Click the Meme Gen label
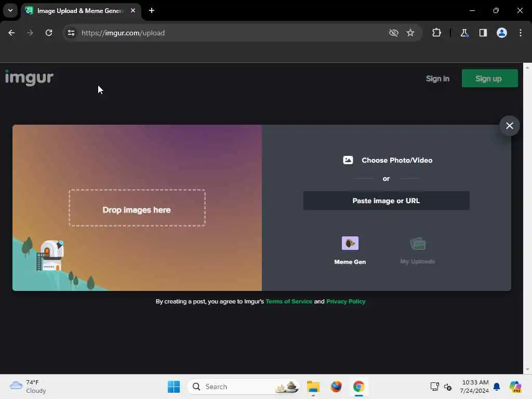The width and height of the screenshot is (532, 399). tap(350, 262)
